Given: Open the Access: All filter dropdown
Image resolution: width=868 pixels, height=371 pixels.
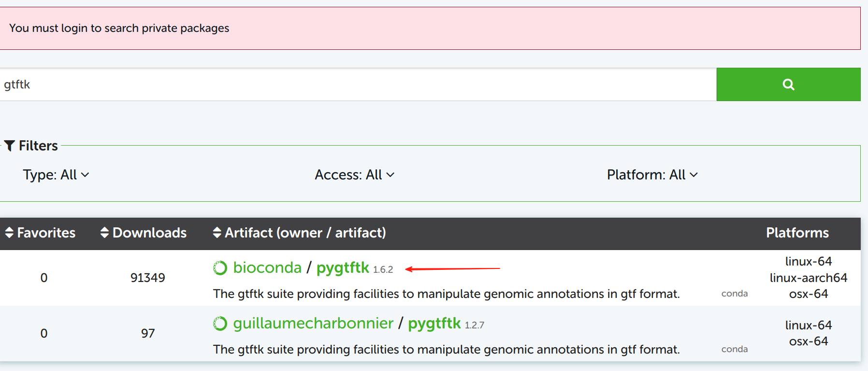Looking at the screenshot, I should pyautogui.click(x=354, y=175).
